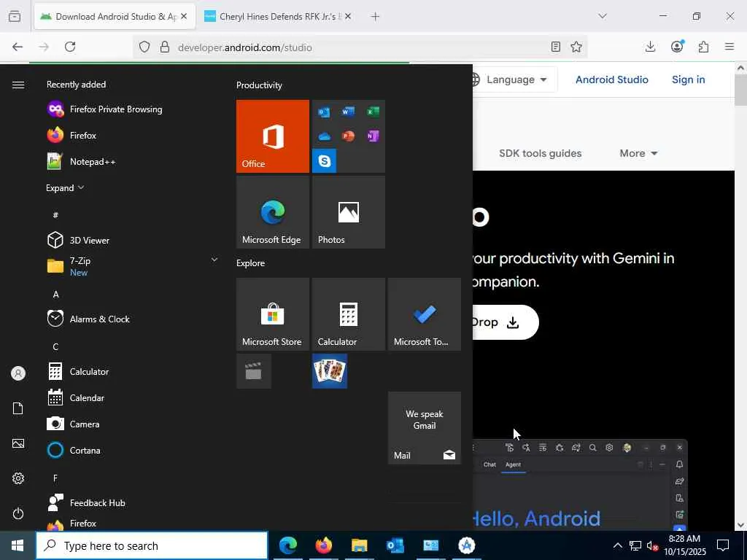Open Settings gear in Start sidebar
This screenshot has height=560, width=747.
coord(18,478)
